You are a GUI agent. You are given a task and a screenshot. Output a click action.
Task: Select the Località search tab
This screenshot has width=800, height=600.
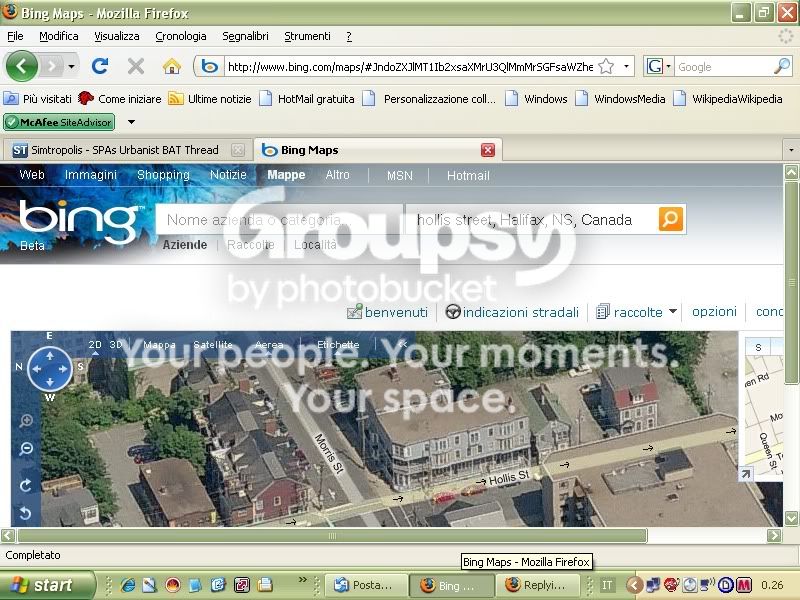tap(315, 245)
